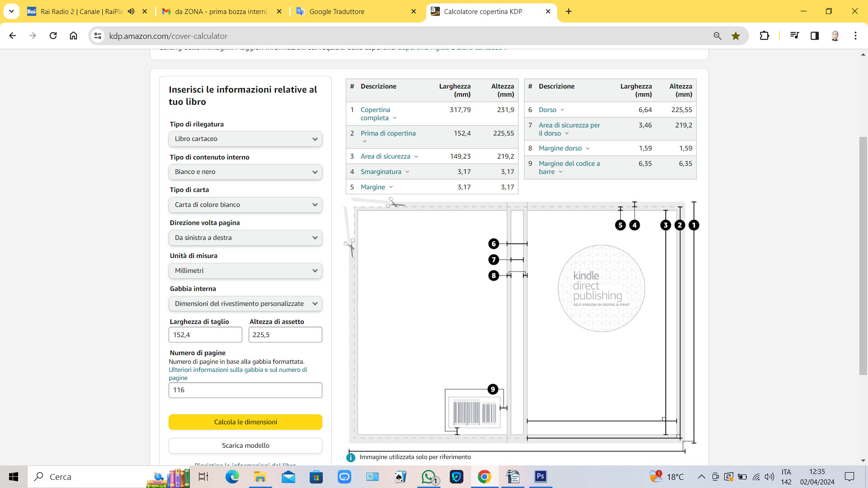Click the info icon near reference image note
This screenshot has width=868, height=488.
pyautogui.click(x=350, y=457)
